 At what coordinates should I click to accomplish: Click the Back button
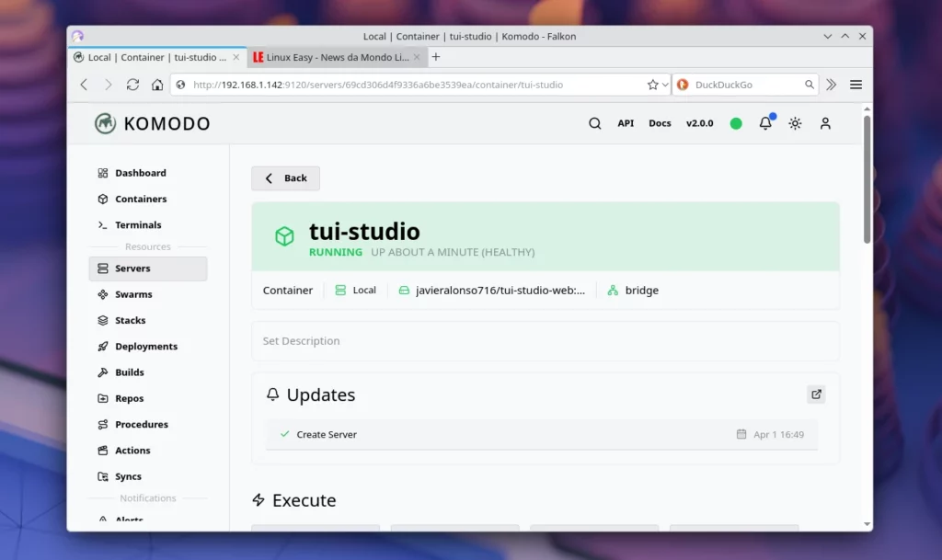tap(285, 178)
